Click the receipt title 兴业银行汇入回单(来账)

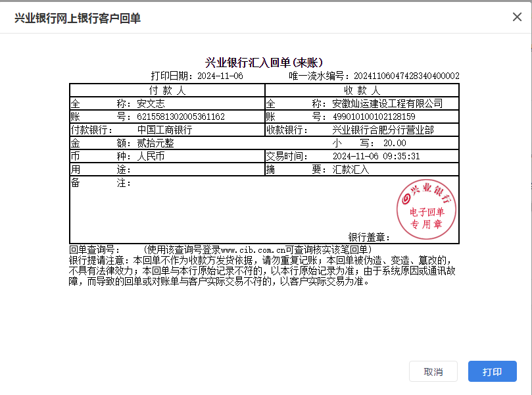pyautogui.click(x=264, y=63)
